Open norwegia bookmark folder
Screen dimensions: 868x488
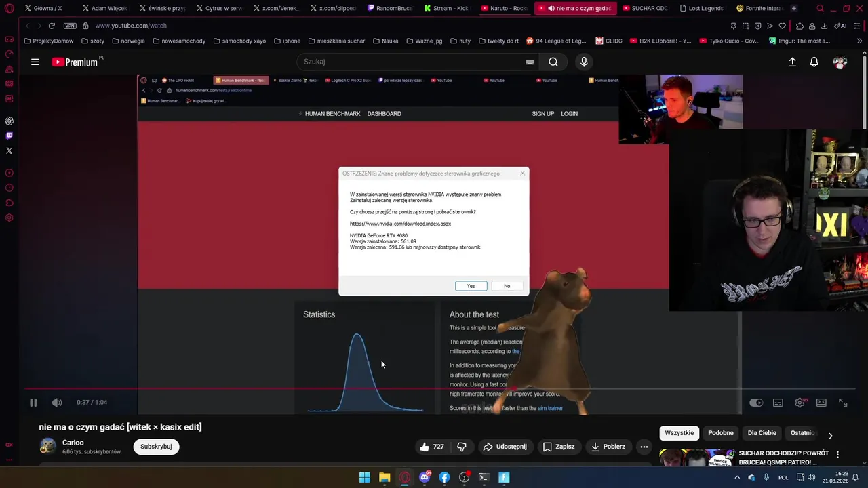pyautogui.click(x=128, y=41)
